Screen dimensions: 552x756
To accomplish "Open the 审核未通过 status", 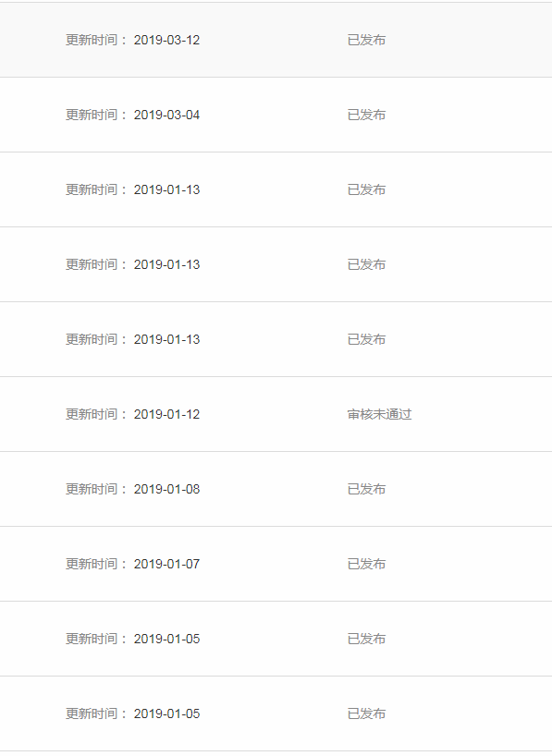I will (379, 414).
